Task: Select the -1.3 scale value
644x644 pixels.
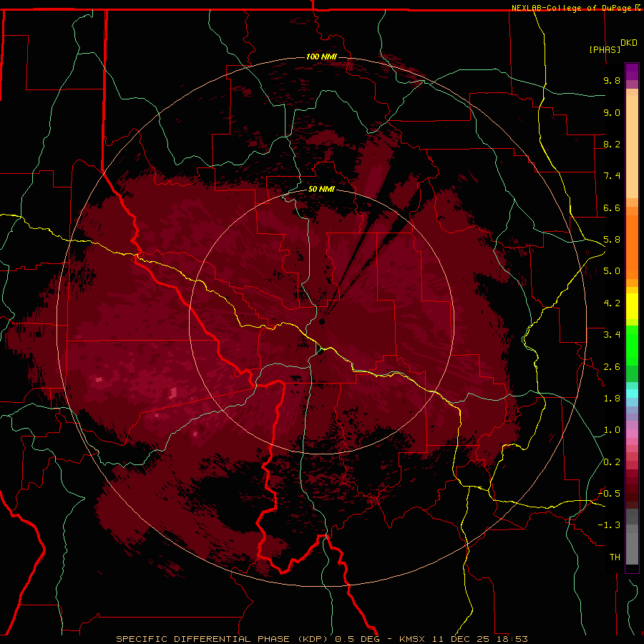Action: pyautogui.click(x=610, y=525)
